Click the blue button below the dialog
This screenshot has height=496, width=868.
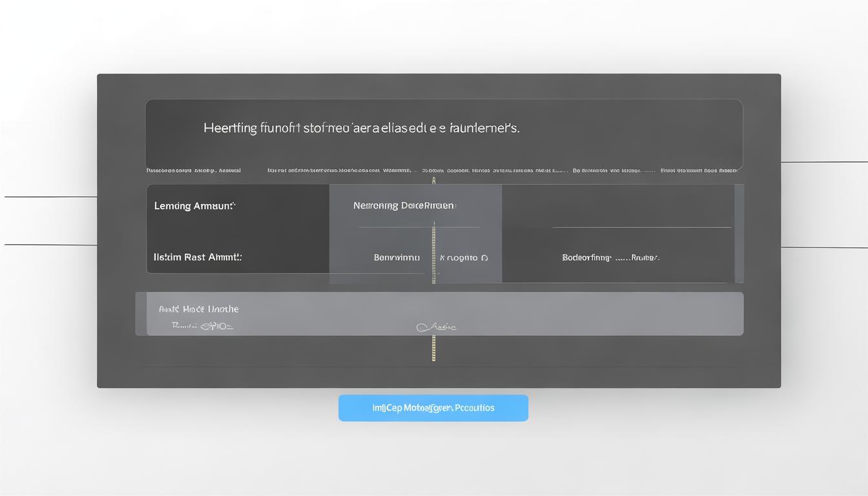pos(433,408)
